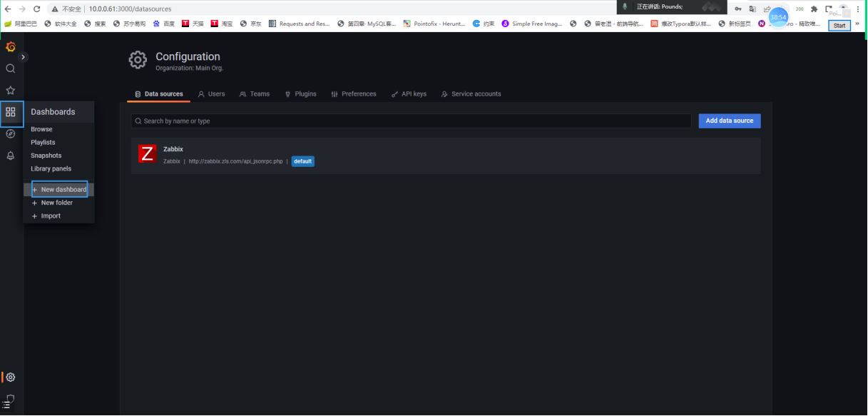Open the 搜索 bookmark
Viewport: 868px width, 416px height.
click(x=95, y=24)
